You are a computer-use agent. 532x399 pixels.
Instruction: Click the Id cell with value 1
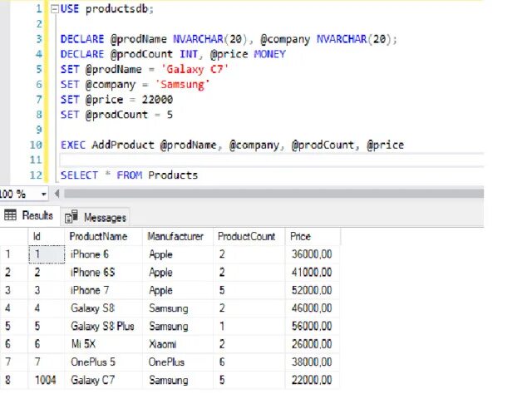(47, 254)
